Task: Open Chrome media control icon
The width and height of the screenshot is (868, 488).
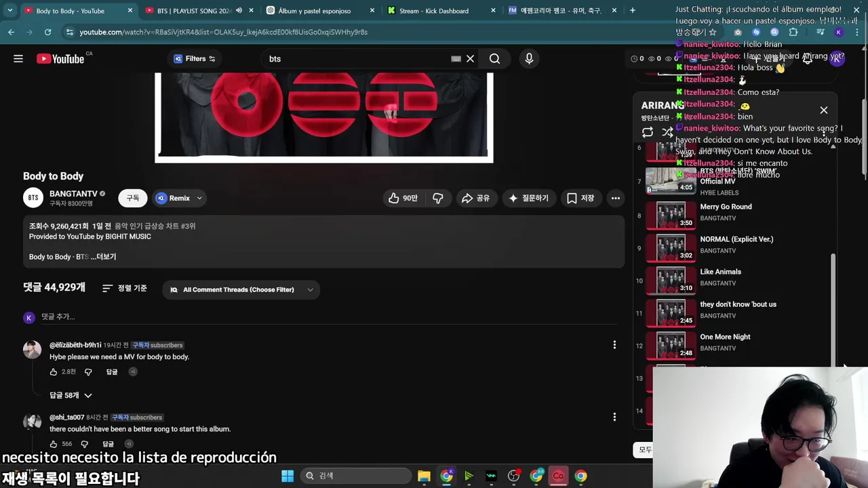Action: pos(821,32)
